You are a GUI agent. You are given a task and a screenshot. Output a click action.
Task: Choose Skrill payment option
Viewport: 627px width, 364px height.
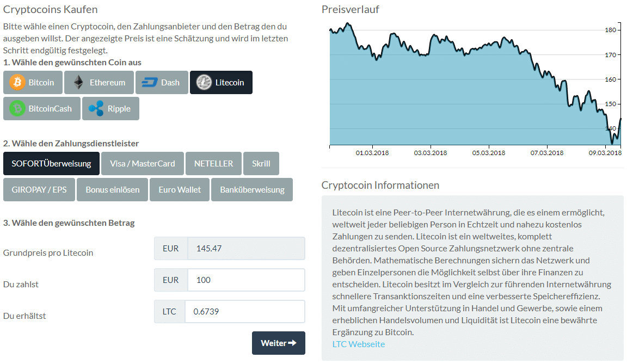pos(261,163)
